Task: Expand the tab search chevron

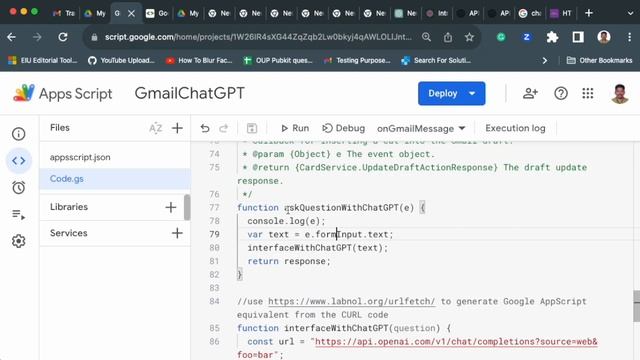Action: tap(630, 13)
